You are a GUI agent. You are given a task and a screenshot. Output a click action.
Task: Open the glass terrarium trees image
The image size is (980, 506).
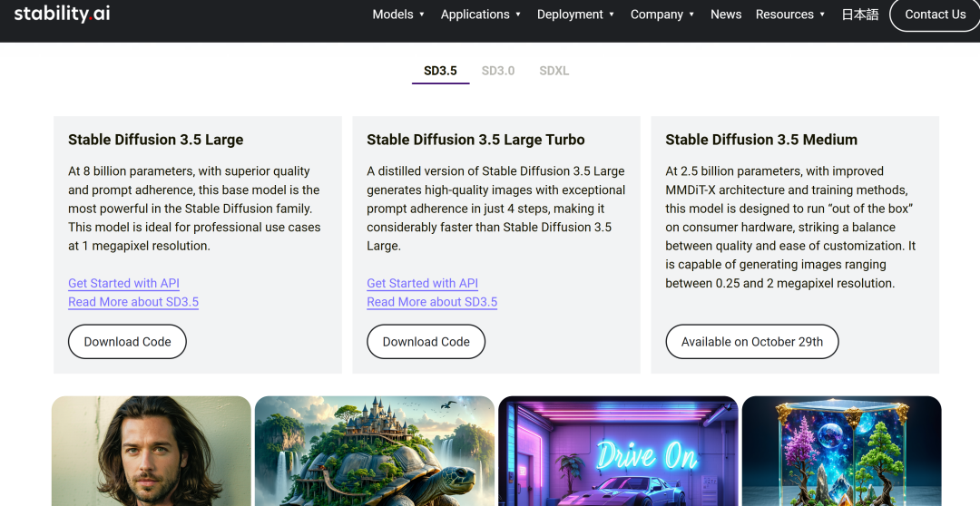pyautogui.click(x=842, y=451)
